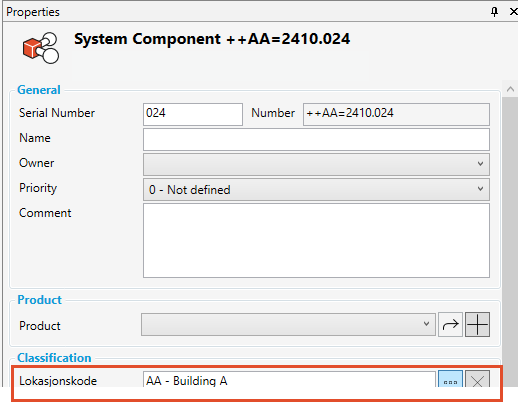Click the Classification section header
This screenshot has width=518, height=402.
point(54,358)
